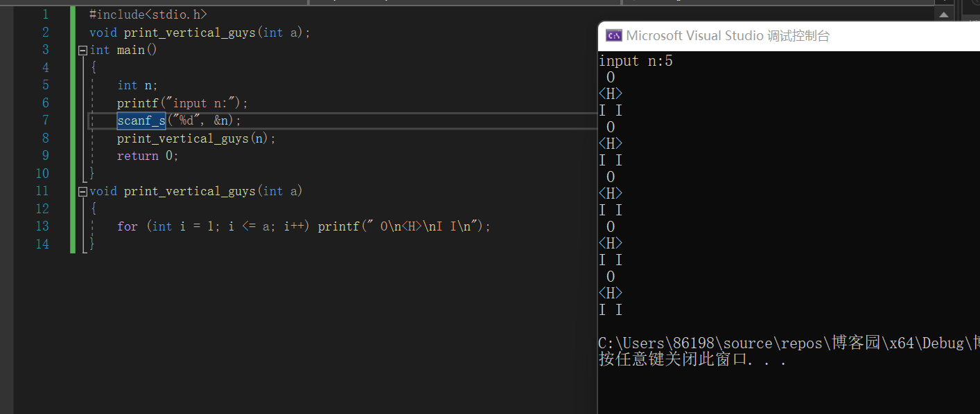Click line number 10 in the margin
The width and height of the screenshot is (980, 414).
point(42,174)
